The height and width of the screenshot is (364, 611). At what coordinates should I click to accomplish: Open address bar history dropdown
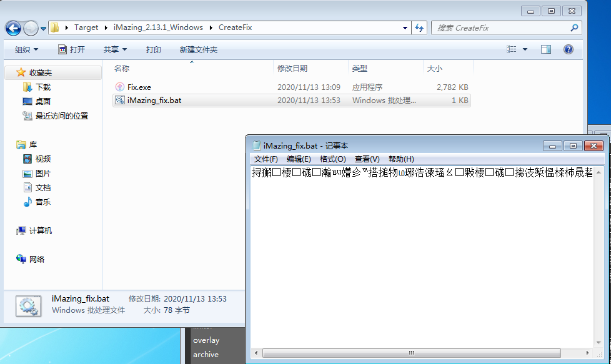coord(405,27)
